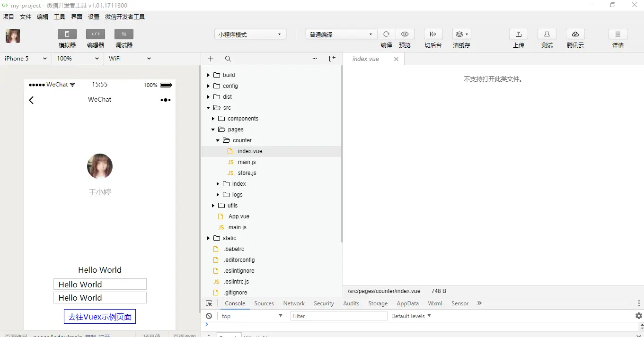The image size is (644, 337).
Task: Open the iPhone 5 device dropdown
Action: [x=26, y=59]
